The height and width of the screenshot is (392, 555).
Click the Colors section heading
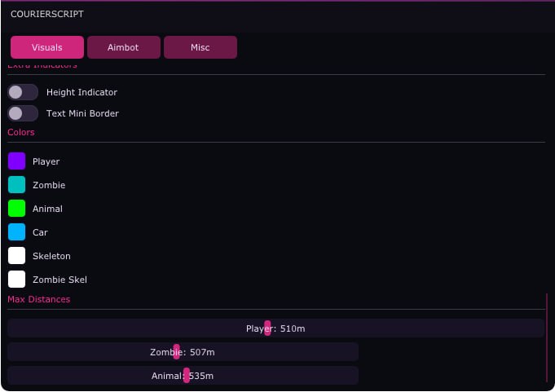click(21, 132)
